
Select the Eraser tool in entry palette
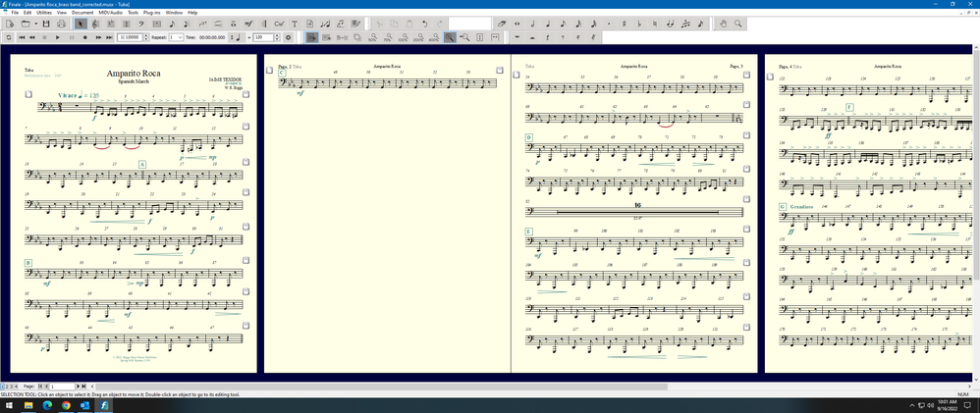tap(502, 24)
